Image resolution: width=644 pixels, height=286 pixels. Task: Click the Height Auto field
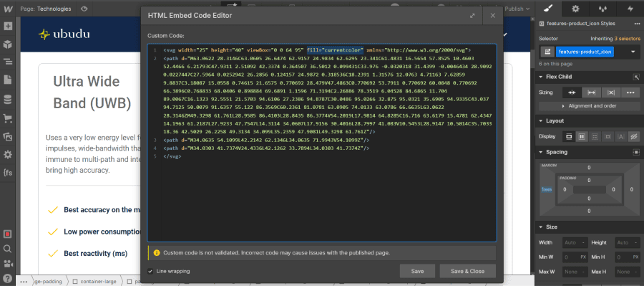(627, 243)
